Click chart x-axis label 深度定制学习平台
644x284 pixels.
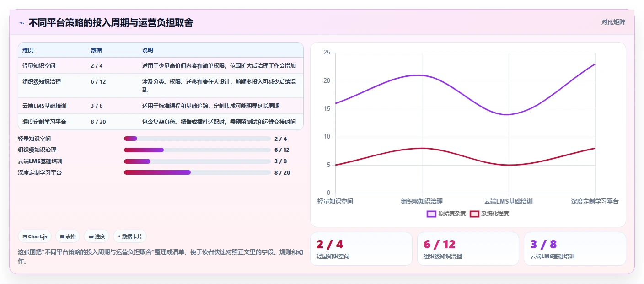(x=595, y=201)
